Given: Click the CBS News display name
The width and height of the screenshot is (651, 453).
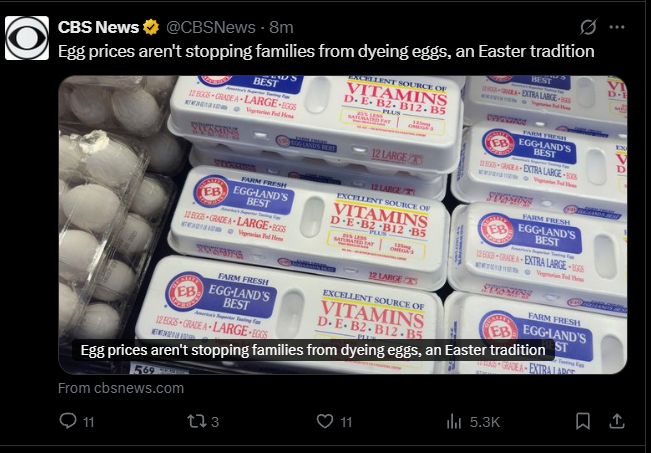Looking at the screenshot, I should (x=98, y=26).
